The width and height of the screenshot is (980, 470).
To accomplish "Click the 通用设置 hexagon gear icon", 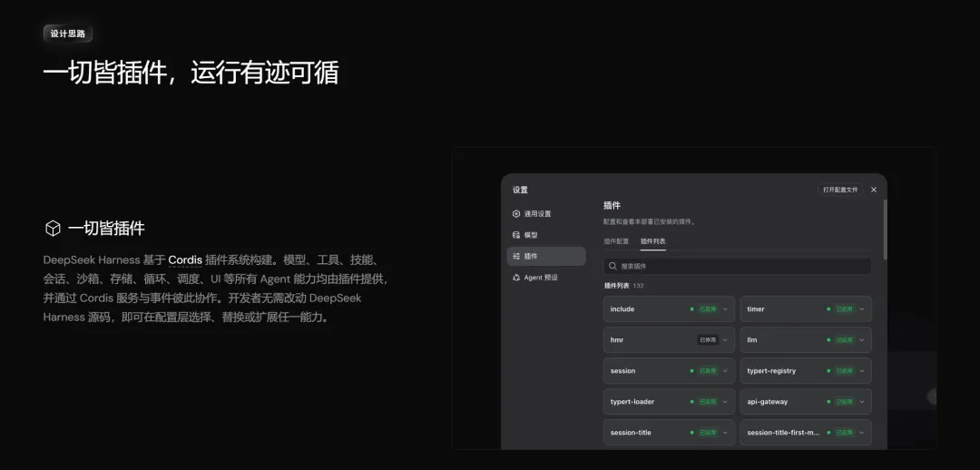I will (x=516, y=214).
